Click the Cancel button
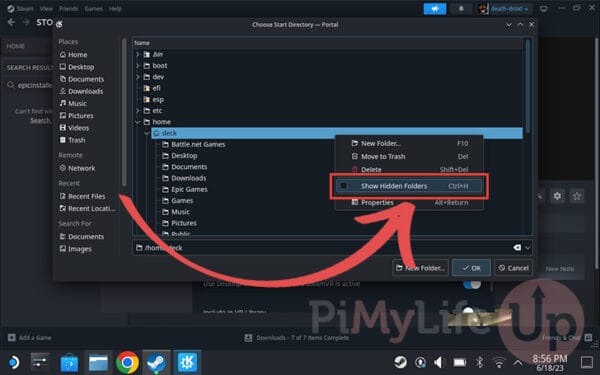The width and height of the screenshot is (600, 375). pyautogui.click(x=514, y=268)
